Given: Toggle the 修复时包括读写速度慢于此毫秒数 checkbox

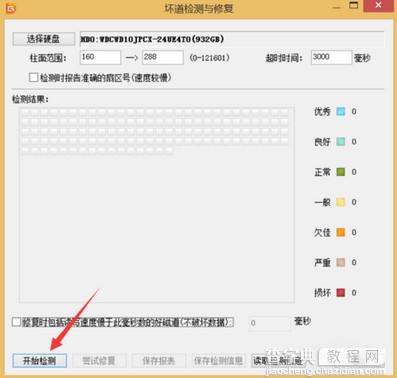Looking at the screenshot, I should (16, 322).
